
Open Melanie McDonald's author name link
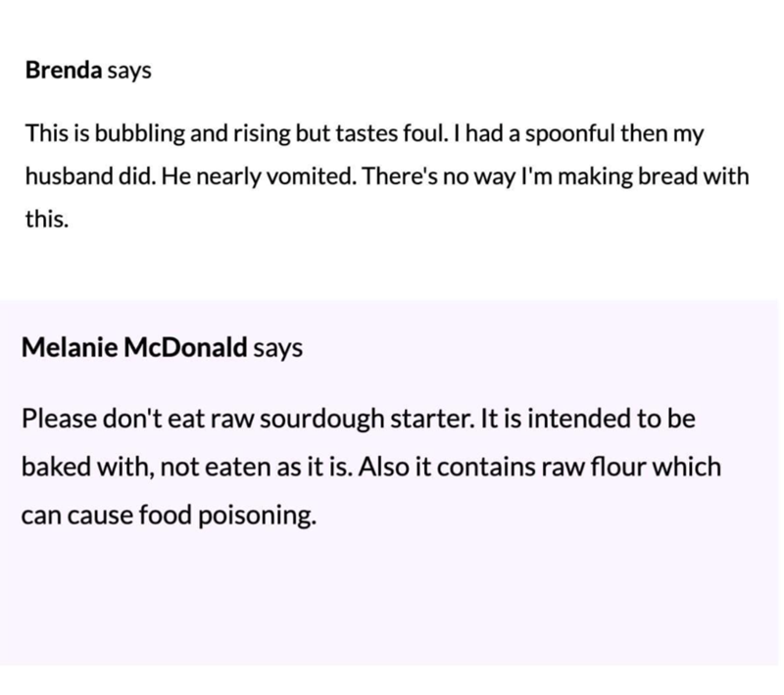click(x=134, y=348)
